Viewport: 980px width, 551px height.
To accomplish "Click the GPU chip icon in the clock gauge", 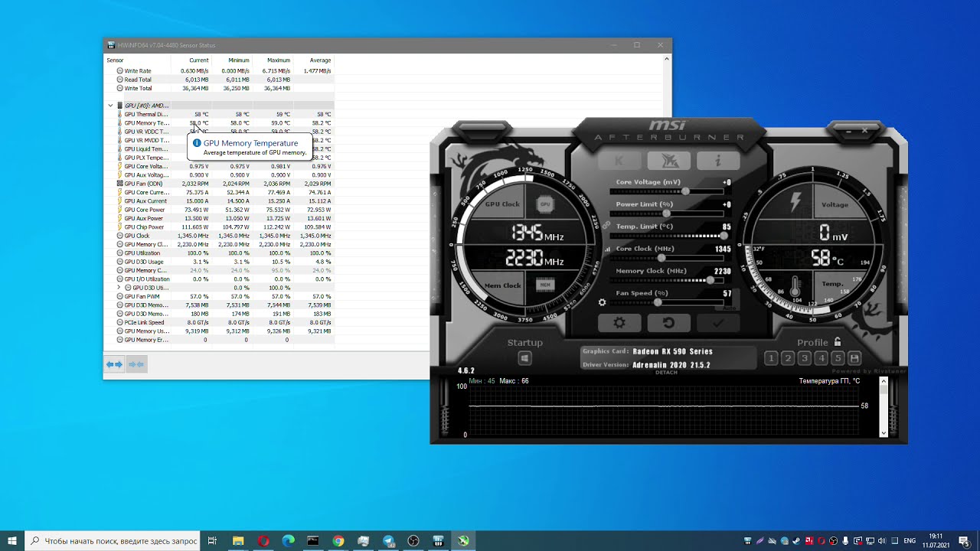I will 545,204.
